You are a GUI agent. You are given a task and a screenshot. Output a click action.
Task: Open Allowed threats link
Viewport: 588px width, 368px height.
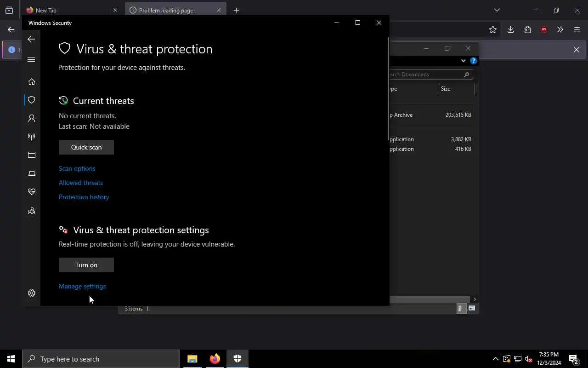(x=81, y=183)
